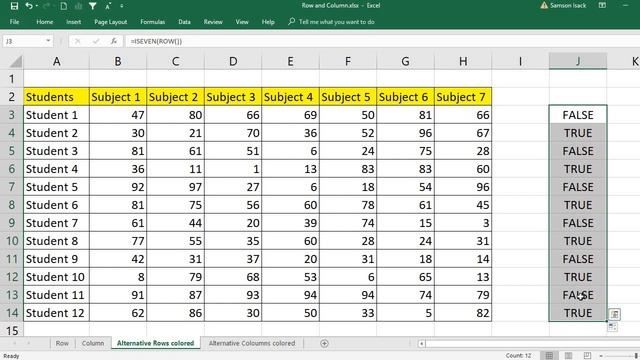Select the cell containing Student 12
640x360 pixels.
[56, 313]
